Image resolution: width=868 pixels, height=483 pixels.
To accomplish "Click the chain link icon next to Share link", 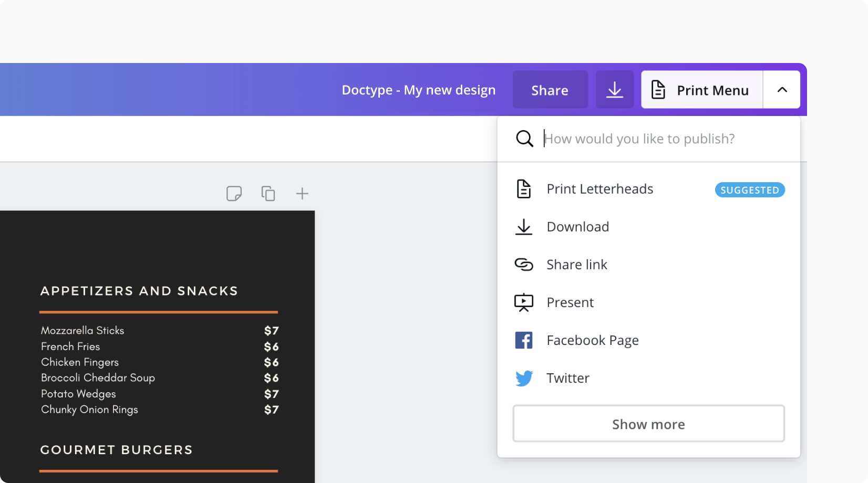I will pyautogui.click(x=524, y=265).
